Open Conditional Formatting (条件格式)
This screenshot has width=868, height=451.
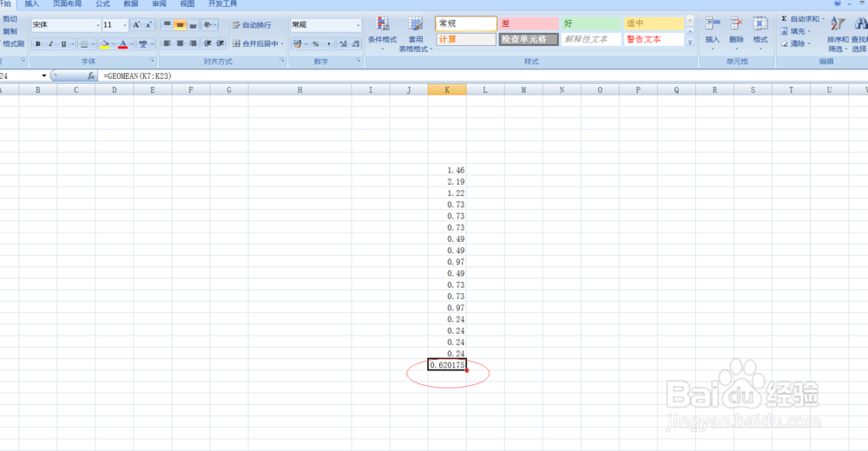(x=382, y=33)
